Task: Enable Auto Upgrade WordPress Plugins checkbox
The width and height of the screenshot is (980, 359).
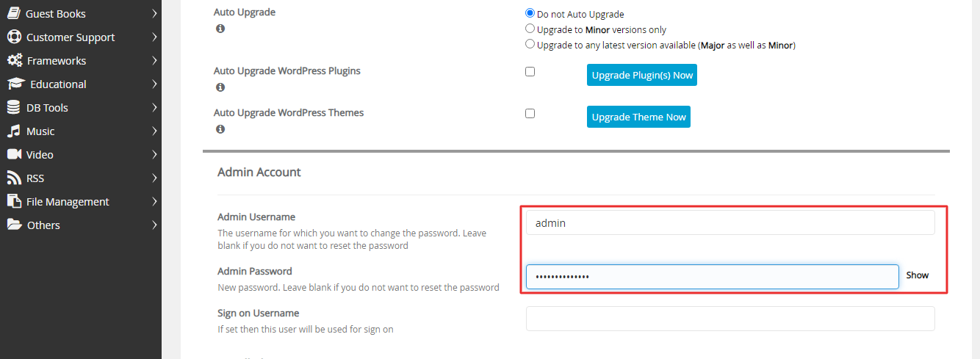Action: click(x=530, y=71)
